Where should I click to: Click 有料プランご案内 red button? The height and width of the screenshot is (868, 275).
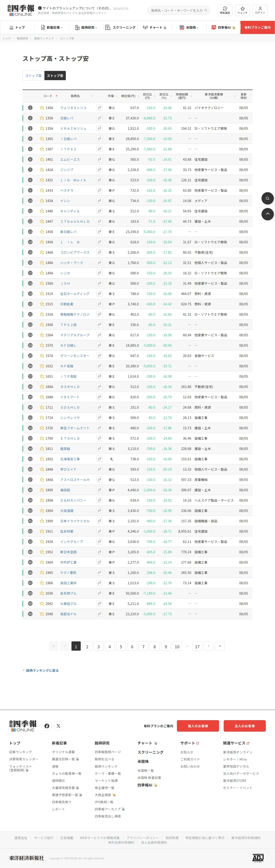258,27
